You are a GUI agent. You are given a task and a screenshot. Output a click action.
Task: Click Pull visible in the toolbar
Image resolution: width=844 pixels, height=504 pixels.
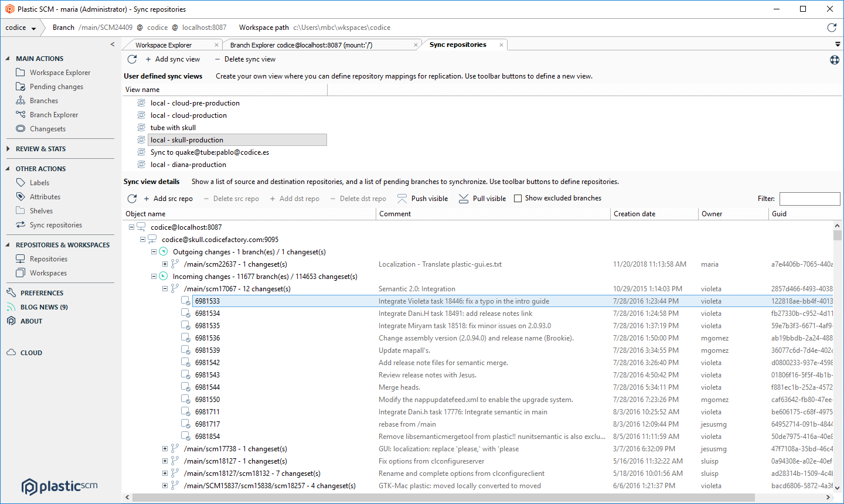tap(482, 199)
